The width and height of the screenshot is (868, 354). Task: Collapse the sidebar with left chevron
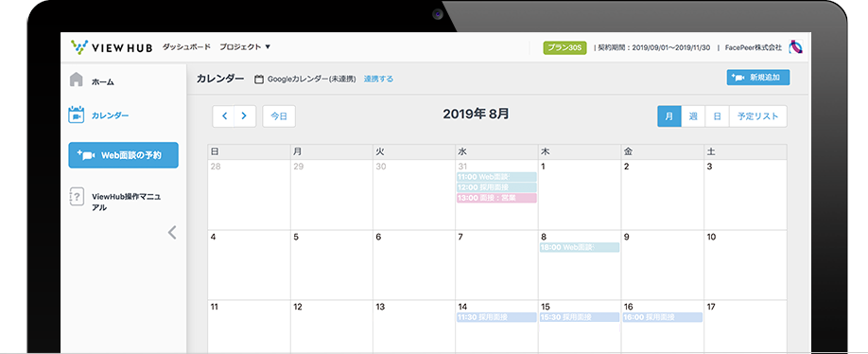[172, 232]
